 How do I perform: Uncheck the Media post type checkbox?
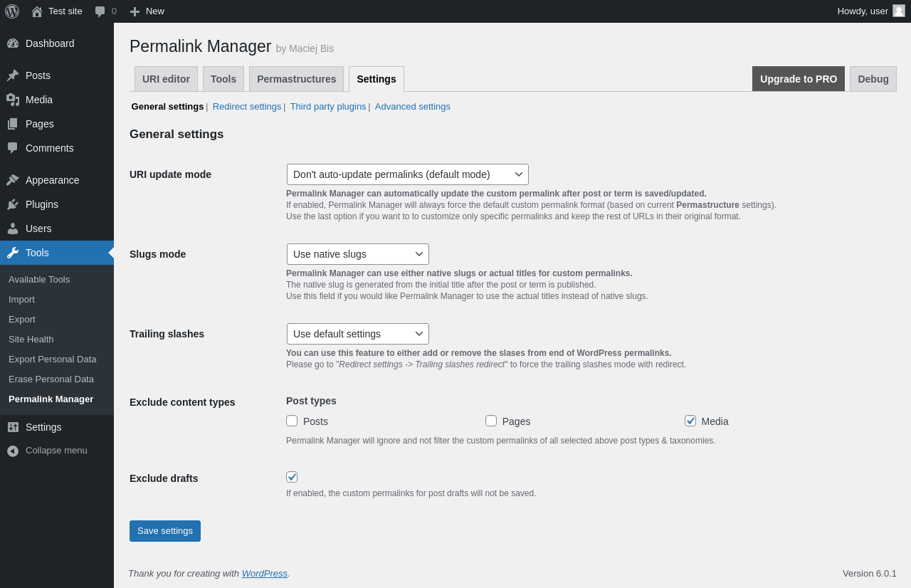[690, 421]
